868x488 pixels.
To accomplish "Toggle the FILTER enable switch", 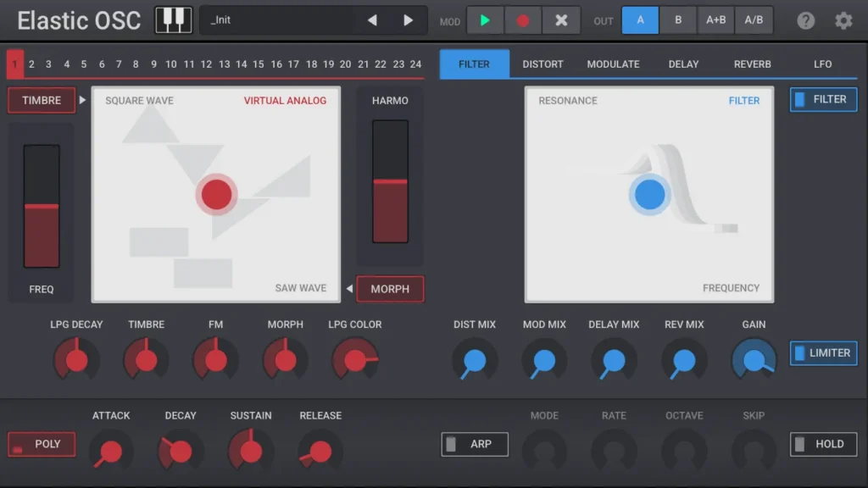I will pyautogui.click(x=823, y=100).
